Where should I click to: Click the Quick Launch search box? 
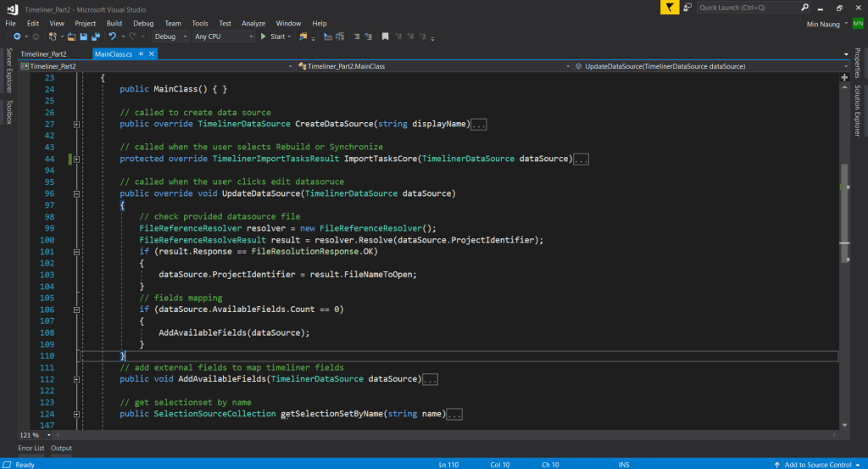(x=742, y=8)
